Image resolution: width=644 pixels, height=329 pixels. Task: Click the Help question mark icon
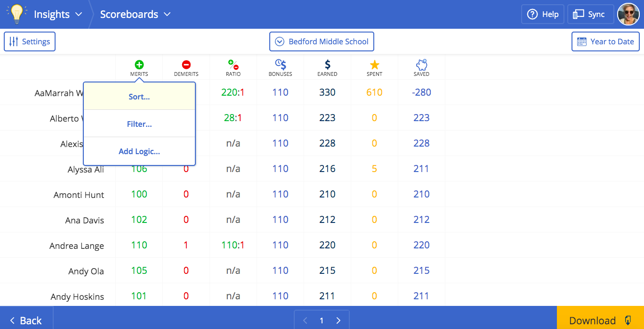[x=542, y=14]
